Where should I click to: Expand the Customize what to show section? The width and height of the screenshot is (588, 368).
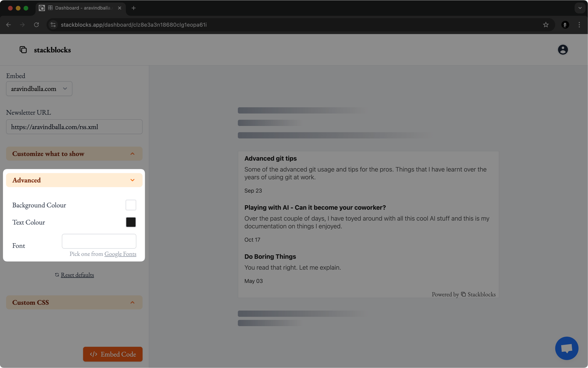coord(74,154)
